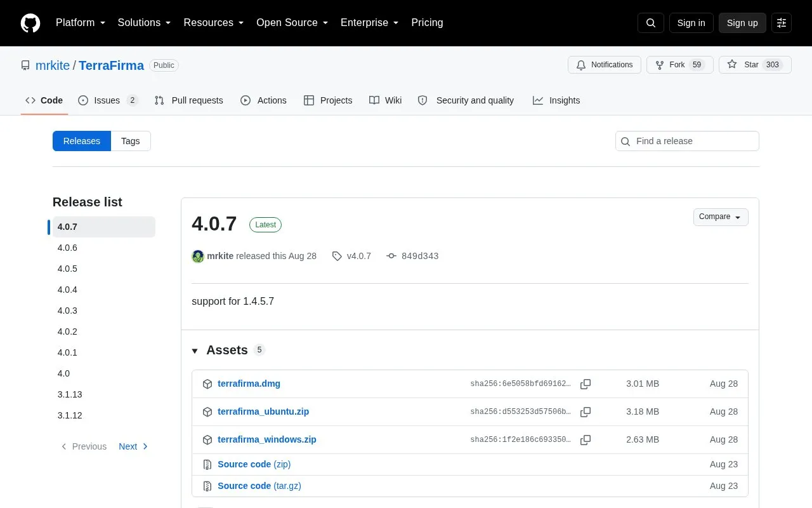The width and height of the screenshot is (812, 508).
Task: Focus the Find a release field
Action: (687, 141)
